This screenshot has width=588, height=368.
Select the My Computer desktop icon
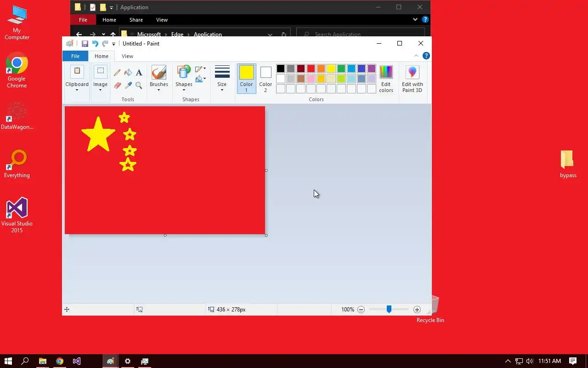[x=17, y=23]
